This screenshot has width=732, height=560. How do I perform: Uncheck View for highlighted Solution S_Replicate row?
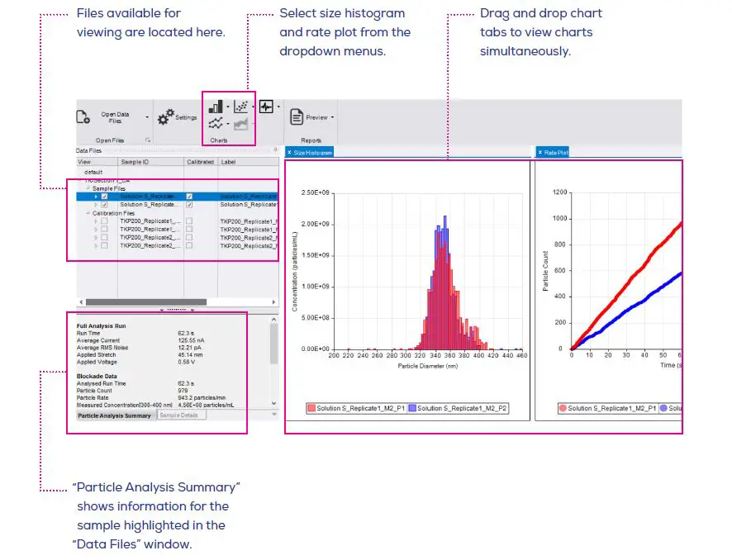[x=104, y=197]
